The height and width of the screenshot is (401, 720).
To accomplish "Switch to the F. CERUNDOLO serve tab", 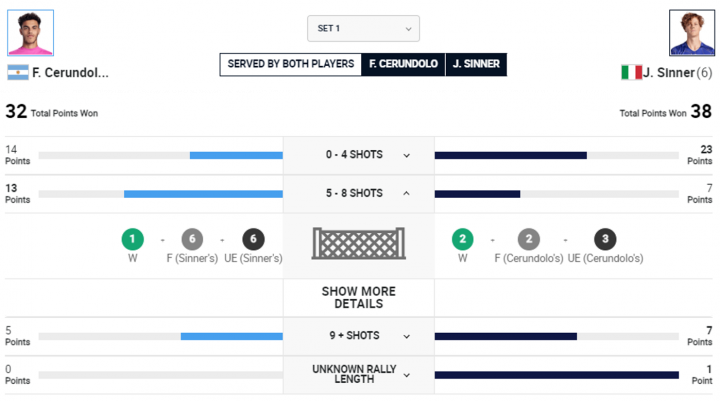I will (403, 64).
